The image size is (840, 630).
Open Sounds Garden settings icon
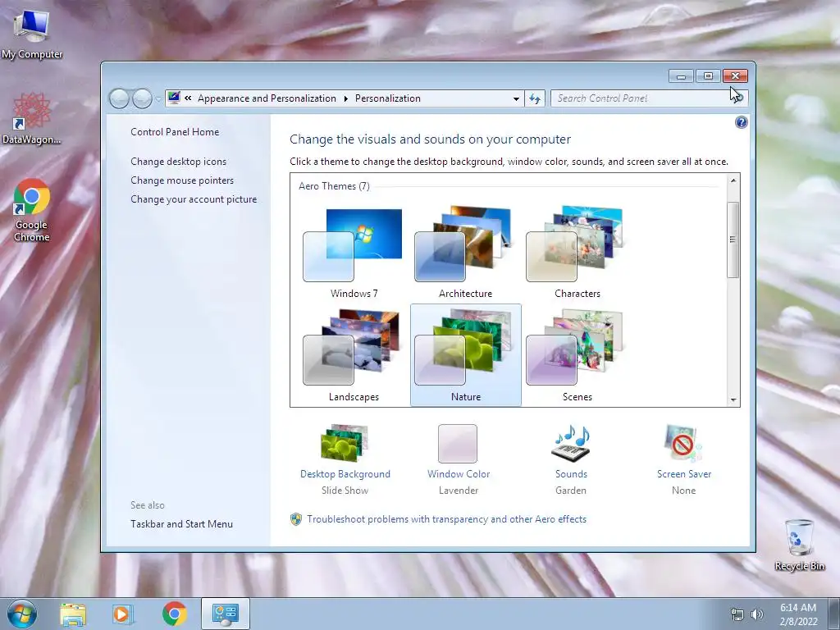click(x=571, y=443)
